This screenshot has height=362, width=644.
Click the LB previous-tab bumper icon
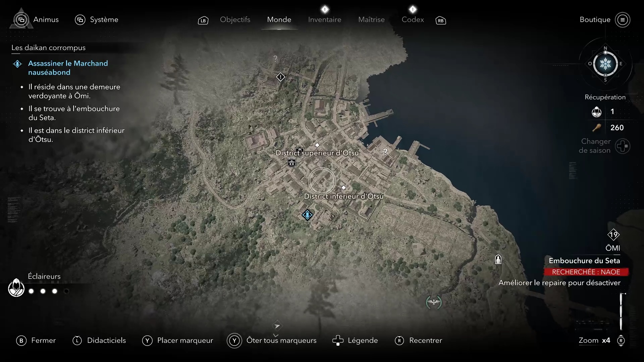[203, 20]
